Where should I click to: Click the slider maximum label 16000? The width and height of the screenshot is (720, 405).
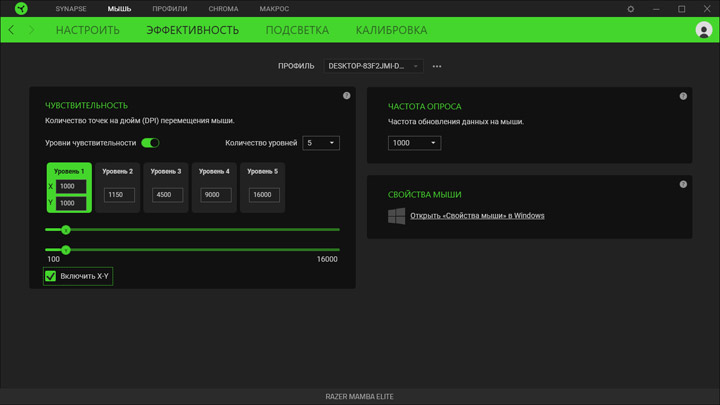coord(327,259)
